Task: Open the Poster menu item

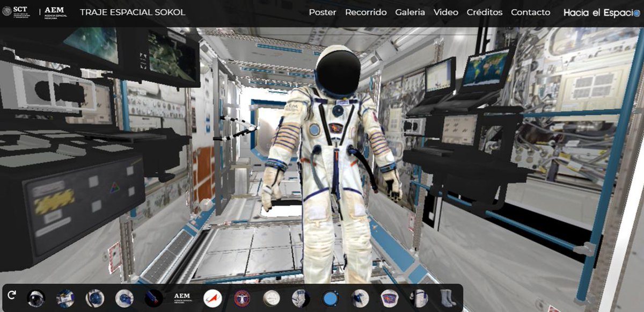Action: 323,12
